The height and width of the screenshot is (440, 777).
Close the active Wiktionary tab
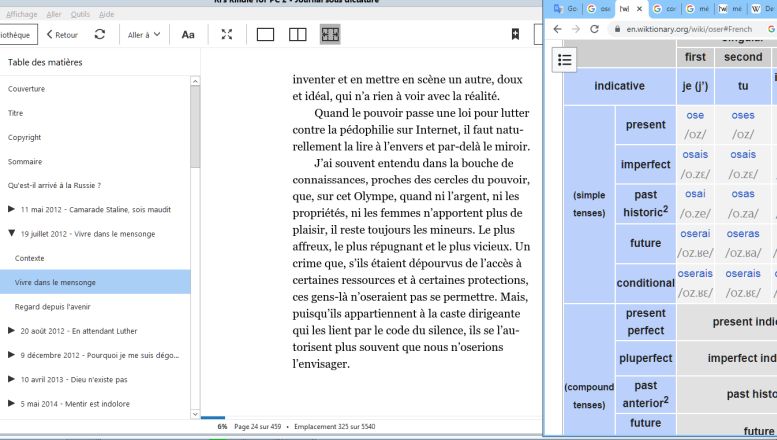pos(639,8)
